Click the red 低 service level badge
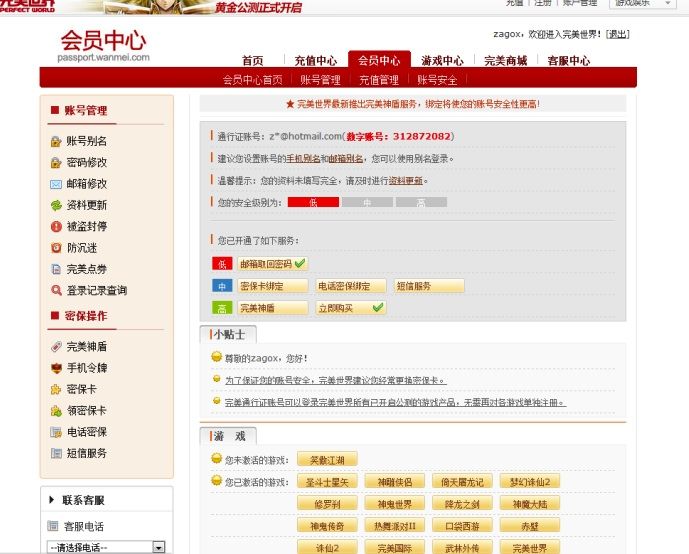 tap(222, 264)
